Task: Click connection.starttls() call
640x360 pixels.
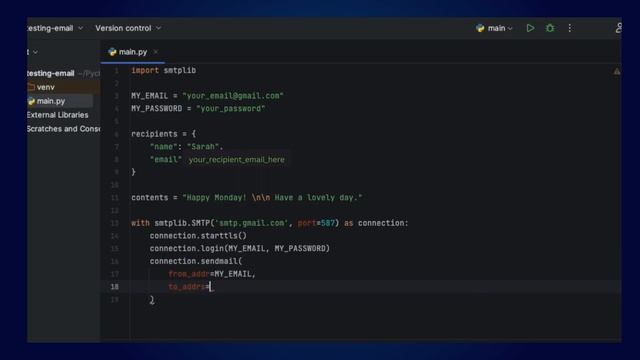Action: 198,236
